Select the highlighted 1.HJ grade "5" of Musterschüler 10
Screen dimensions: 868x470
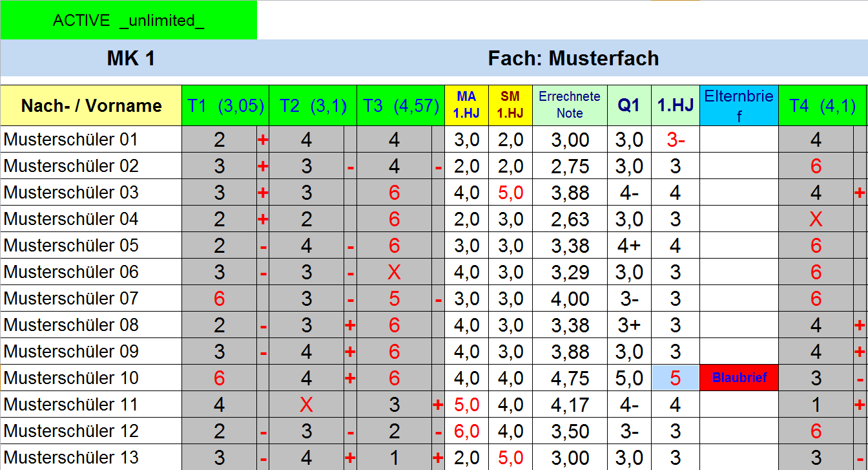pos(676,378)
